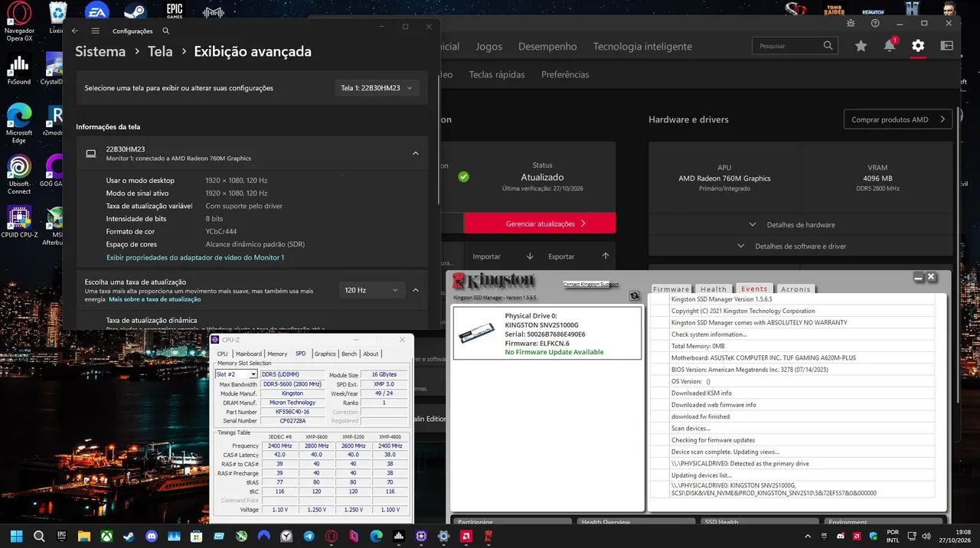Open AMD Software notifications bell
Viewport: 980px width, 548px height.
[x=890, y=46]
